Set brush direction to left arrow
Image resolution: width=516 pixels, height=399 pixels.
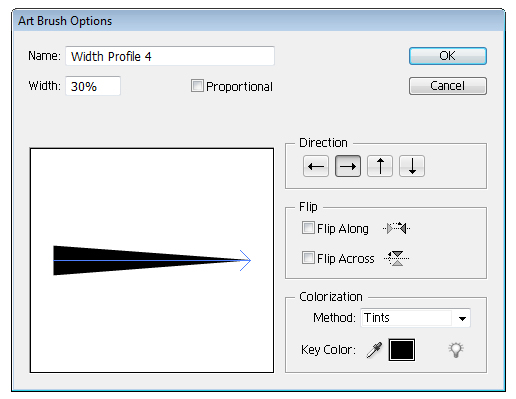(316, 166)
